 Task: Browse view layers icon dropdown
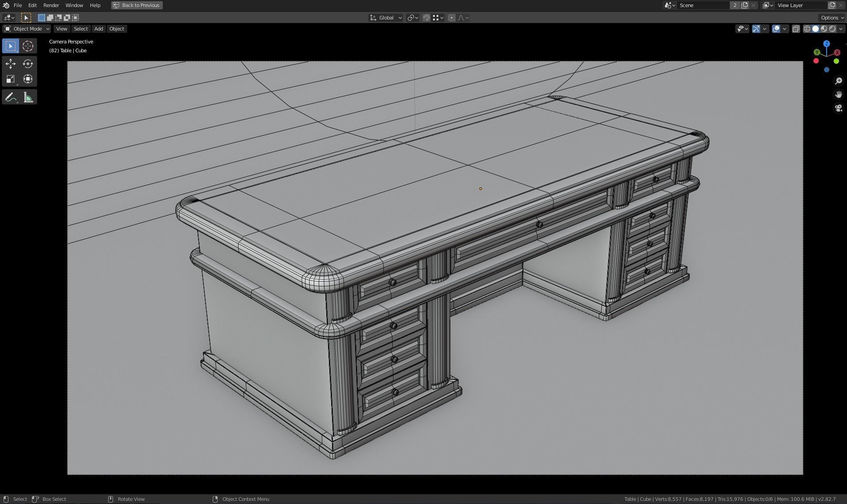click(768, 5)
